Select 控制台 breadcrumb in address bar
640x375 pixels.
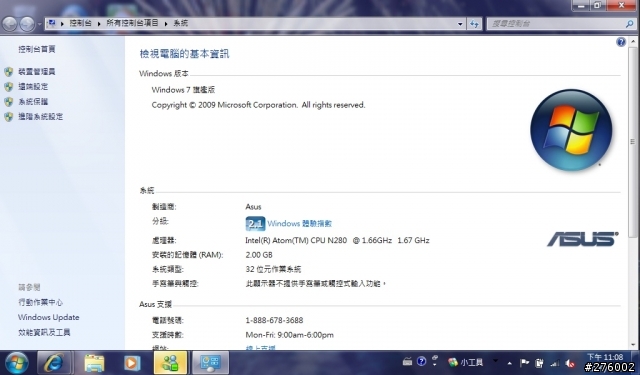[80, 23]
